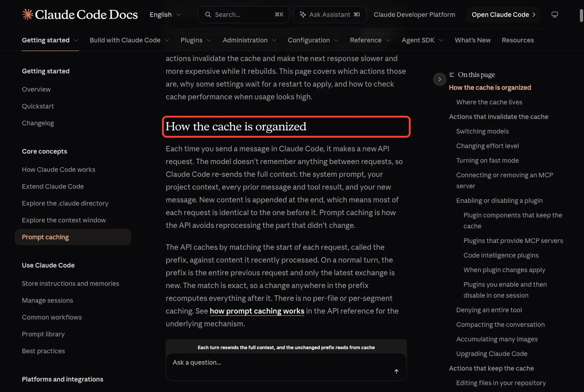The image size is (584, 392).
Task: Open the Changelog sidebar page
Action: pos(38,123)
